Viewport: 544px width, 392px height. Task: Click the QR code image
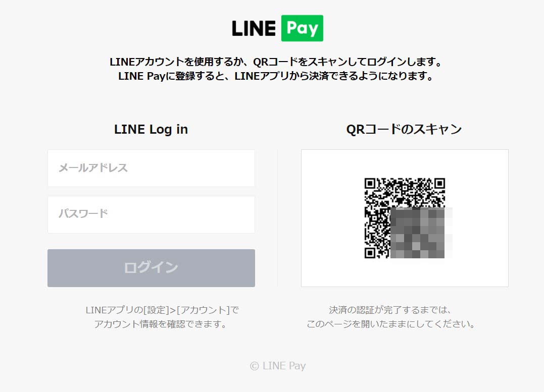click(x=405, y=218)
